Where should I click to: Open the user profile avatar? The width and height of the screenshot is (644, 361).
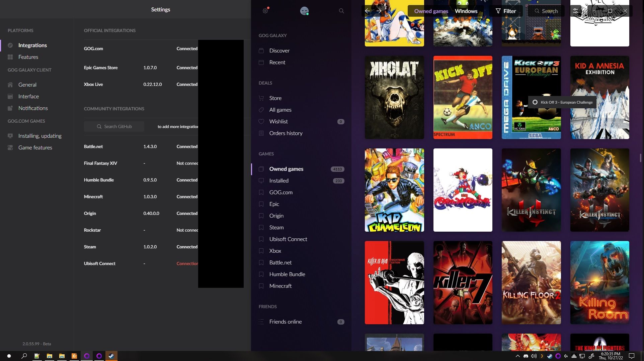click(304, 11)
